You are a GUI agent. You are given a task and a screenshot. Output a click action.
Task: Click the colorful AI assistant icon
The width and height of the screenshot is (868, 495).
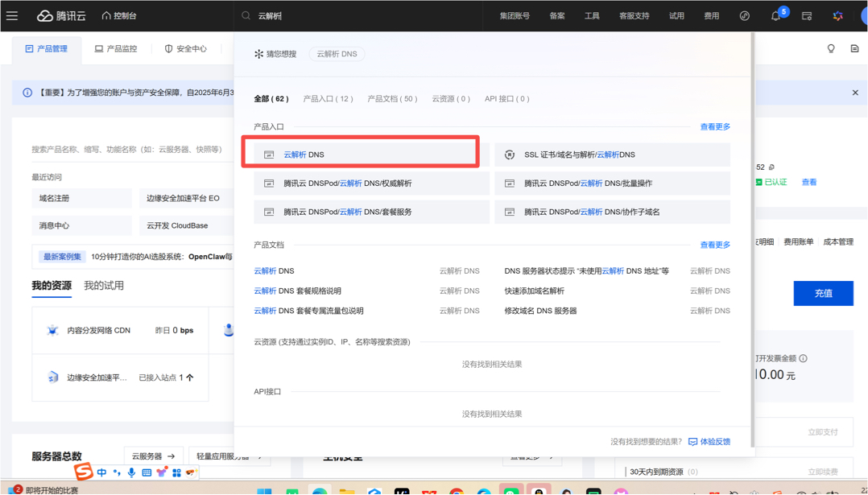837,16
